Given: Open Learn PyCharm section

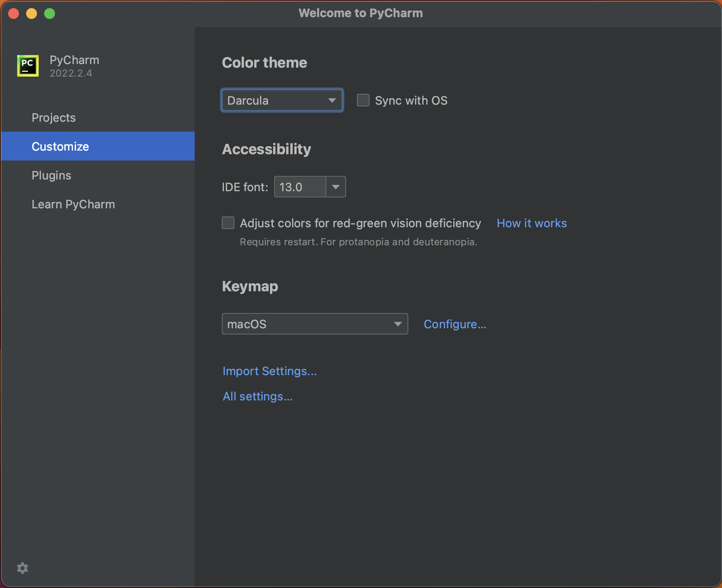Looking at the screenshot, I should (98, 204).
